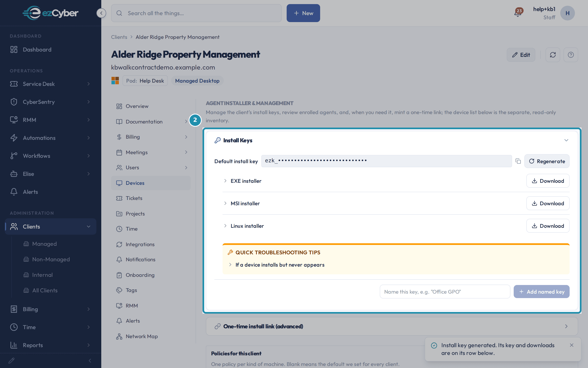The image size is (588, 368).
Task: Download the MSI installer
Action: (x=548, y=203)
